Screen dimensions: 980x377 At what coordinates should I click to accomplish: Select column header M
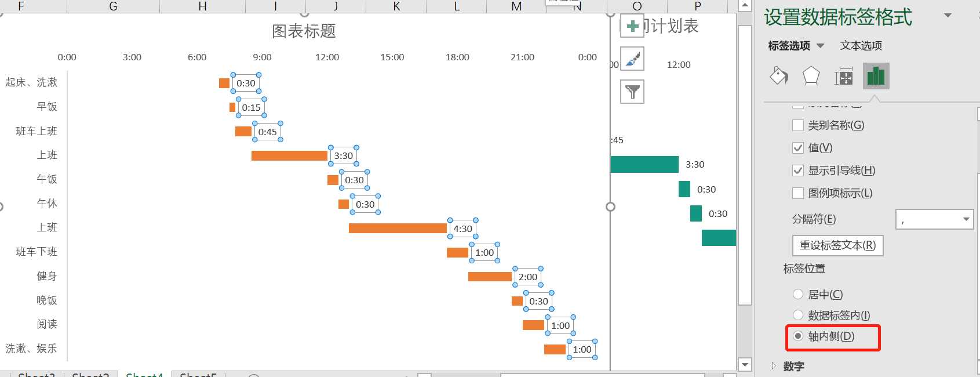tap(517, 6)
